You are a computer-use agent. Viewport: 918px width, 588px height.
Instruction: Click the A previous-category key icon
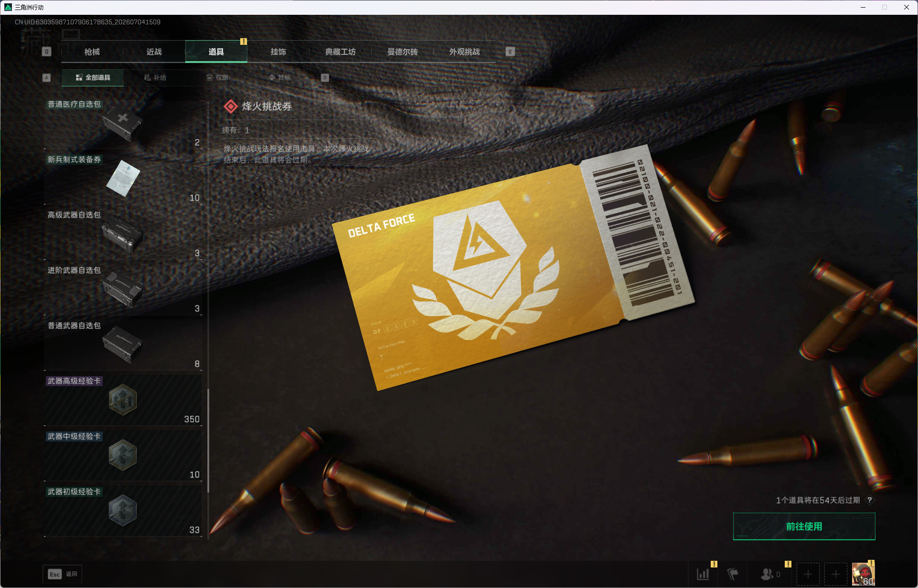(x=46, y=77)
